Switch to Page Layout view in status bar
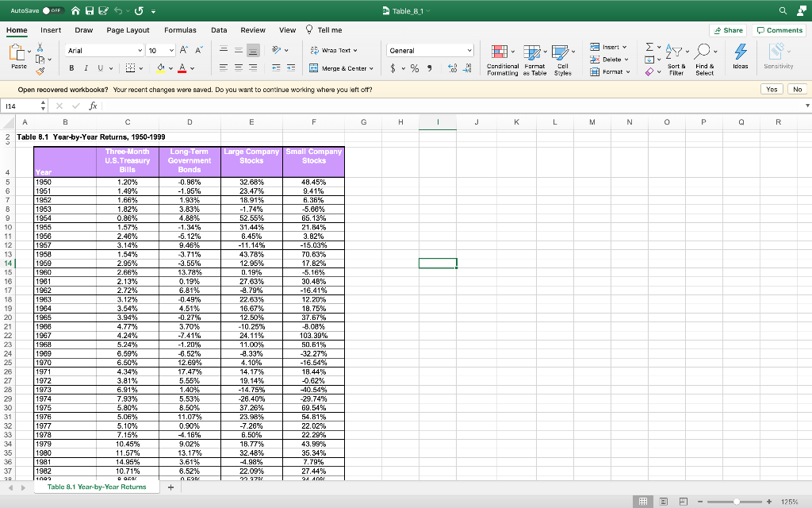Screen dimensions: 812x508 (664, 502)
